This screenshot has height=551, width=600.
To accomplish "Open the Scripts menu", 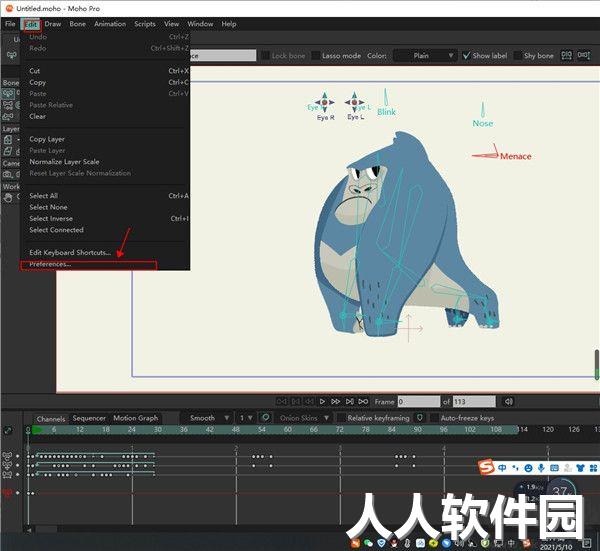I will pos(145,24).
